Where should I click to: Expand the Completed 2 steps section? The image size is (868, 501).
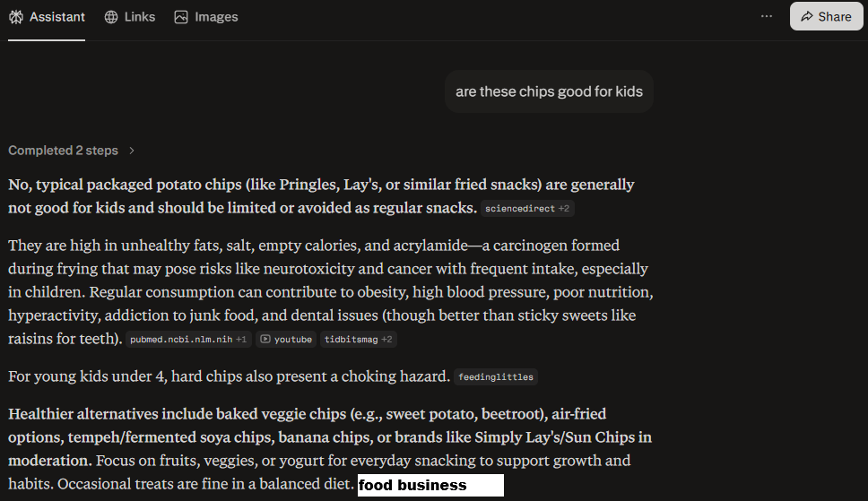(x=63, y=151)
